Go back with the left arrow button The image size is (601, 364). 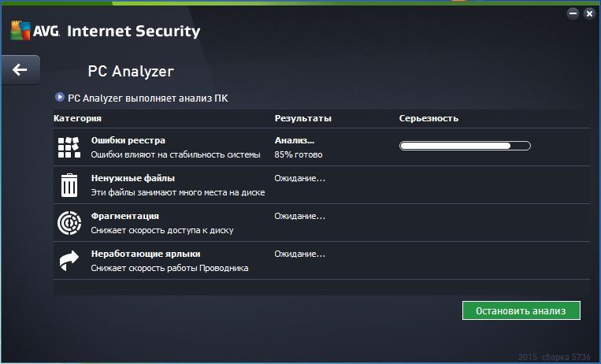20,69
